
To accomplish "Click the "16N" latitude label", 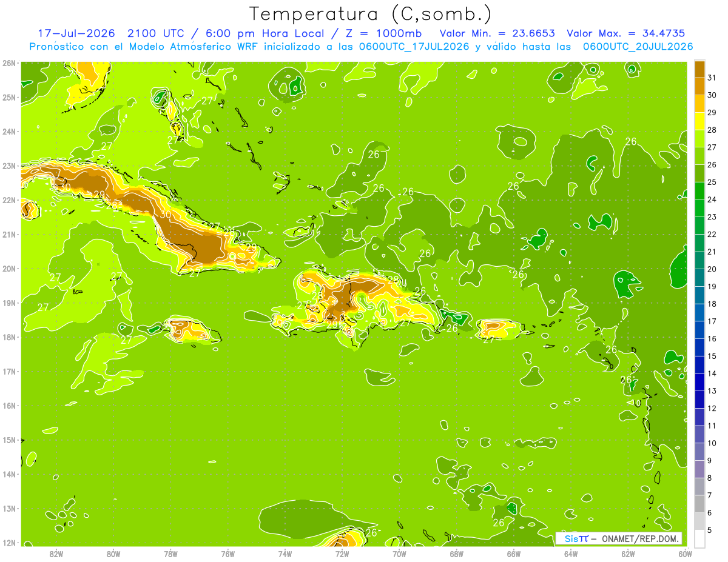I will [10, 406].
